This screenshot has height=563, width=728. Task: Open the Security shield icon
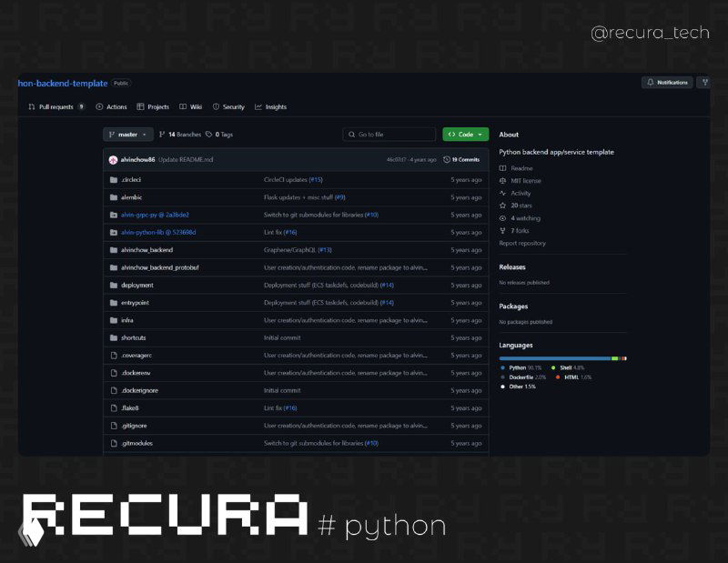click(216, 106)
